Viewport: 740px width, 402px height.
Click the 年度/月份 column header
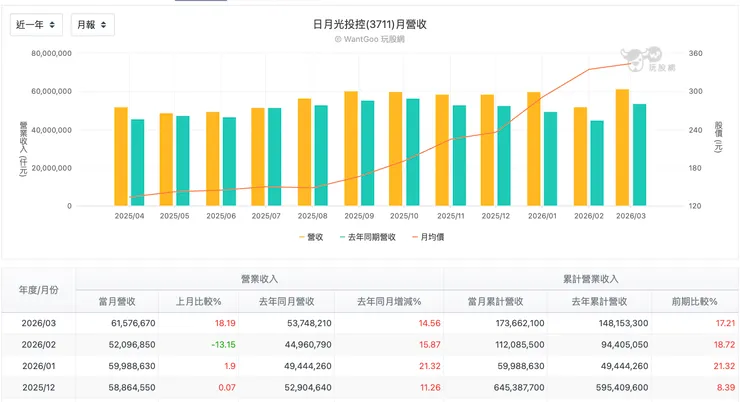tap(39, 290)
